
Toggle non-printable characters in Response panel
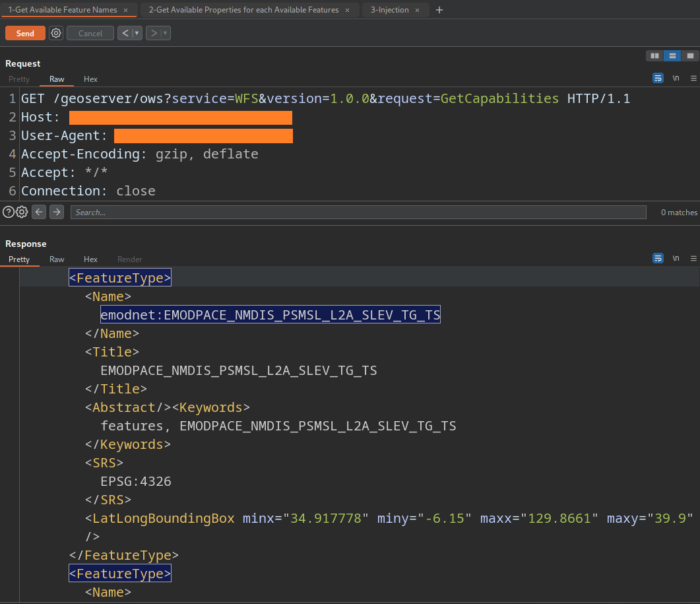tap(676, 259)
